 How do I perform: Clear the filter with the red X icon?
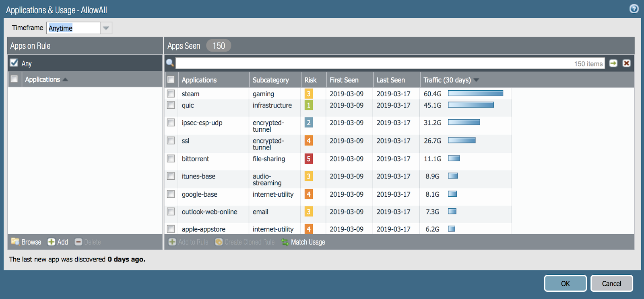coord(626,63)
